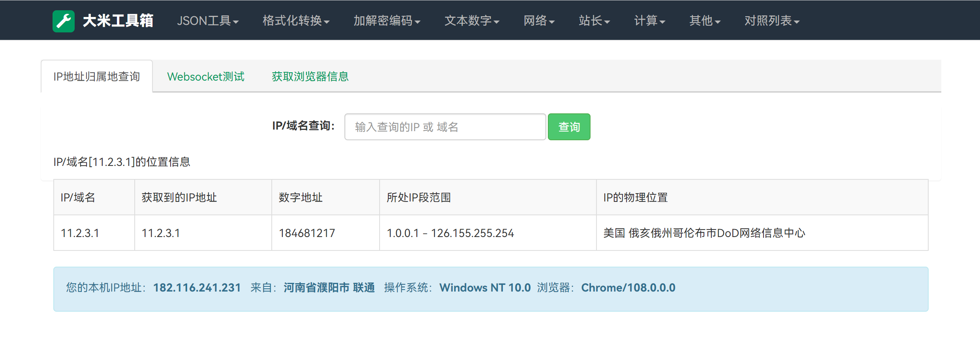Expand the 其他 menu
The width and height of the screenshot is (980, 350).
click(705, 21)
